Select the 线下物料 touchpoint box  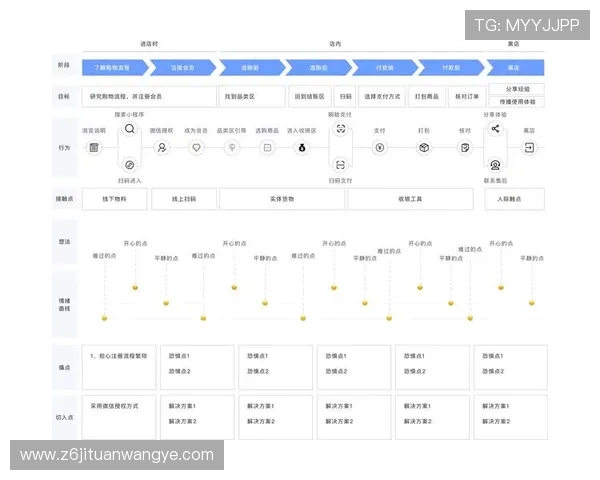click(x=114, y=199)
